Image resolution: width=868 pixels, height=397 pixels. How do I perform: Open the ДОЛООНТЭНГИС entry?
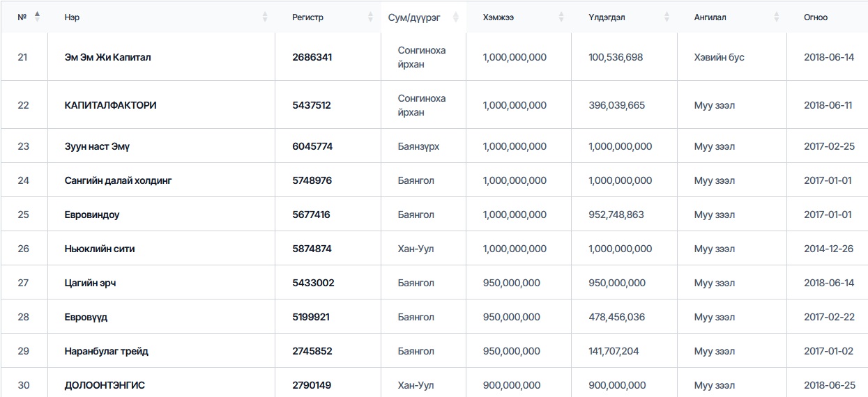point(105,385)
